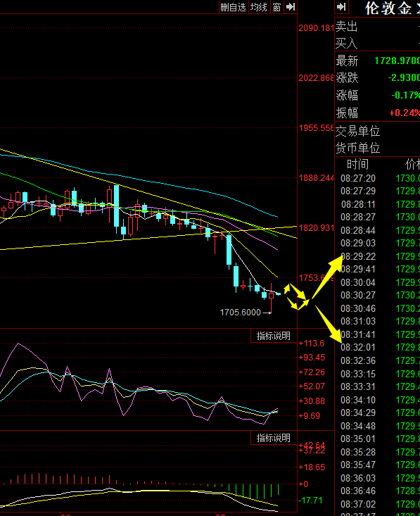Select the tick row at 08:36:03
The height and width of the screenshot is (516, 420).
click(x=377, y=478)
